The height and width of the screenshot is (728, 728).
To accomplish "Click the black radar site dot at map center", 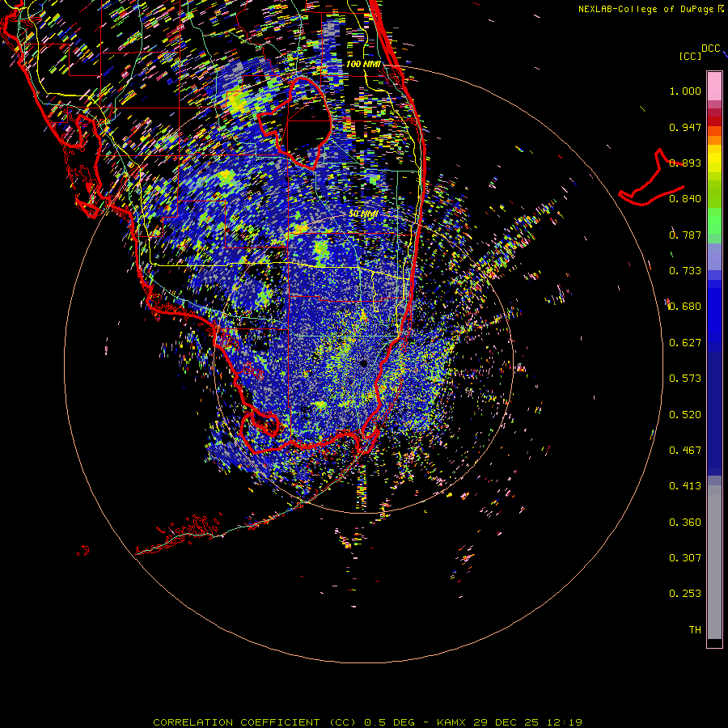I will pyautogui.click(x=363, y=363).
